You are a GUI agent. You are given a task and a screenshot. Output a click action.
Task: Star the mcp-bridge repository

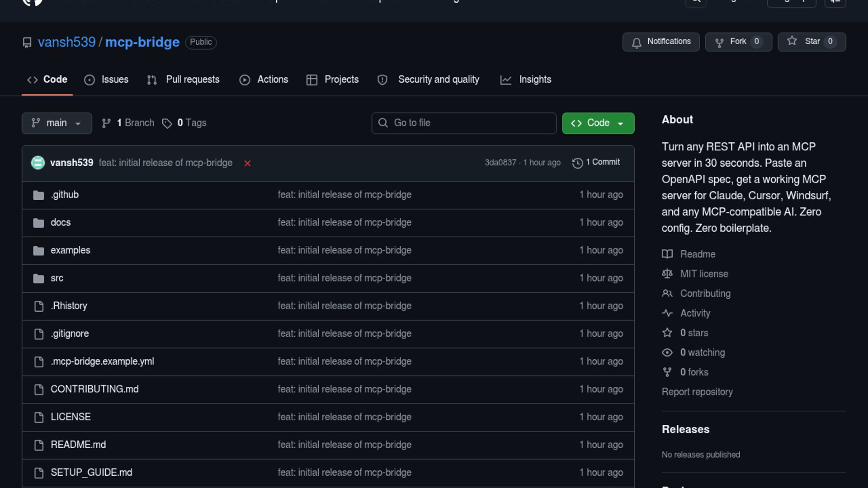click(x=811, y=42)
